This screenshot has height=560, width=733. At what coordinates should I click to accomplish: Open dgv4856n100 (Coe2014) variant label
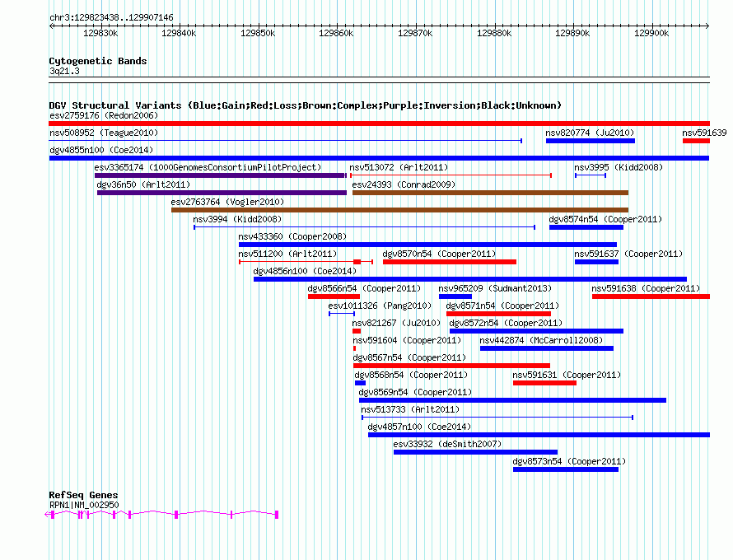pos(305,271)
